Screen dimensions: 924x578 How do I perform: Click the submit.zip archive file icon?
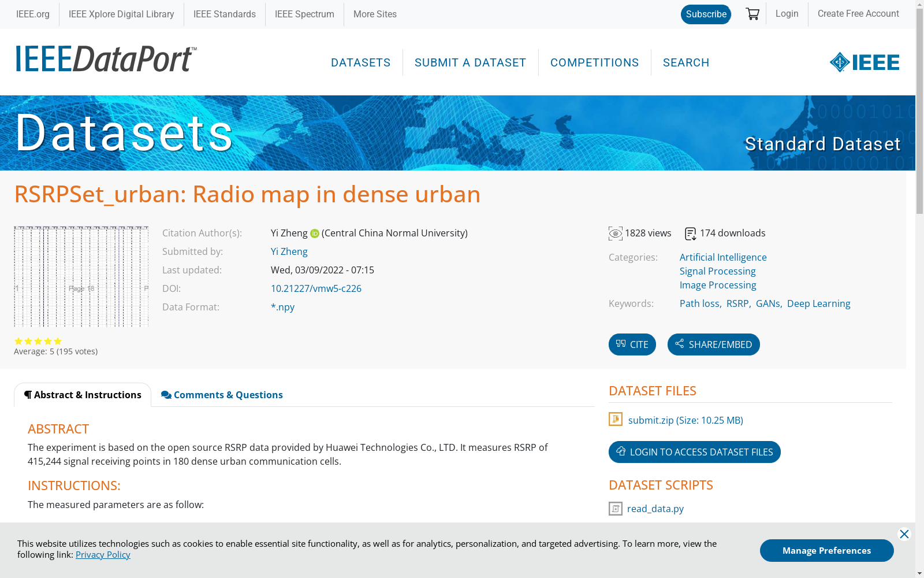(x=616, y=419)
